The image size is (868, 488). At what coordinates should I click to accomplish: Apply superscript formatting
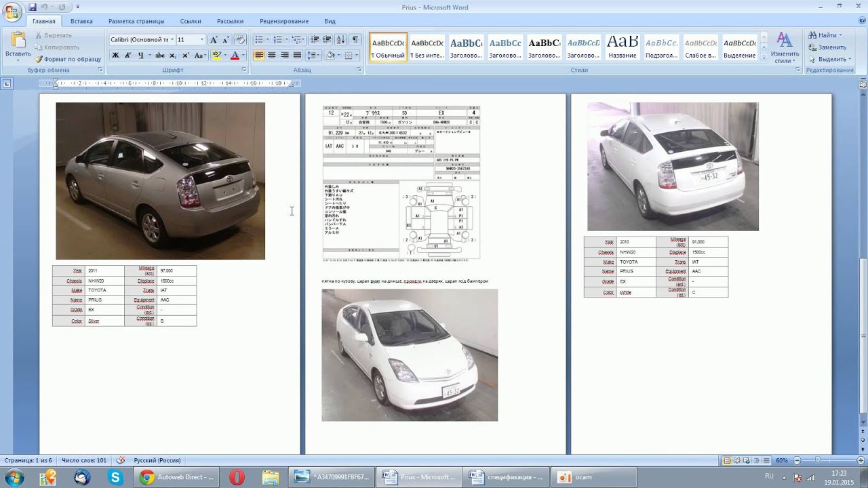pyautogui.click(x=185, y=56)
